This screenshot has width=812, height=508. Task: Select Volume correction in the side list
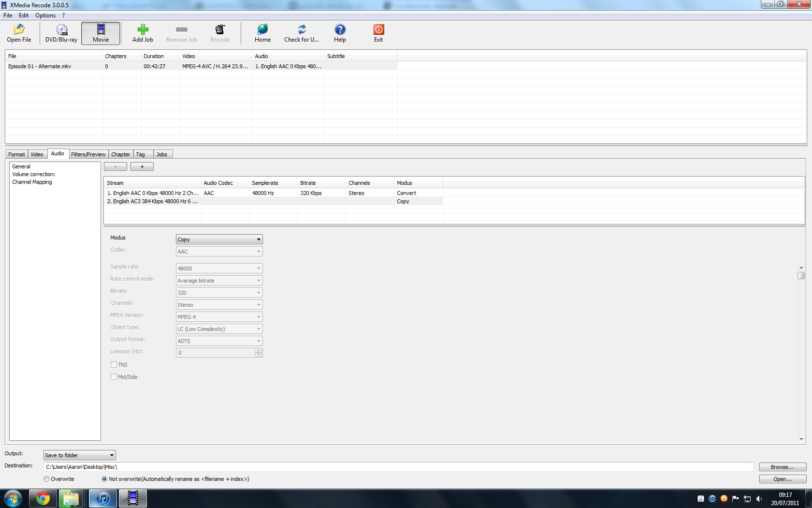(x=34, y=174)
